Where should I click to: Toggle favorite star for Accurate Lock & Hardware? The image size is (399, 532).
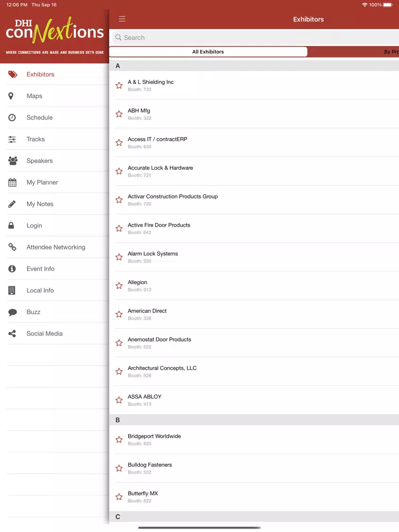point(119,171)
